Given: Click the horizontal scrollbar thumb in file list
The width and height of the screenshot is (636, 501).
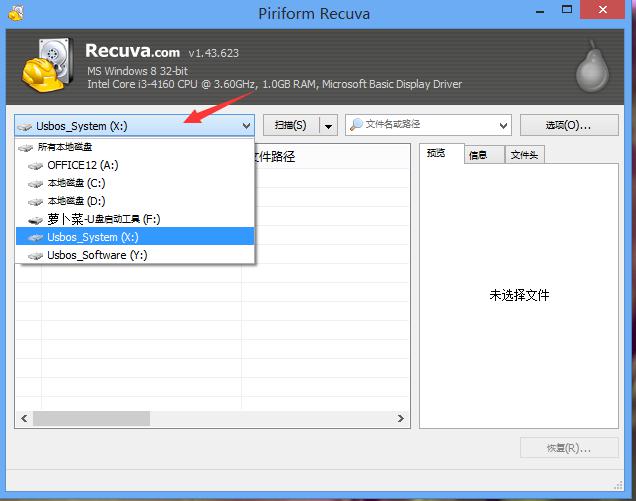Looking at the screenshot, I should [92, 418].
